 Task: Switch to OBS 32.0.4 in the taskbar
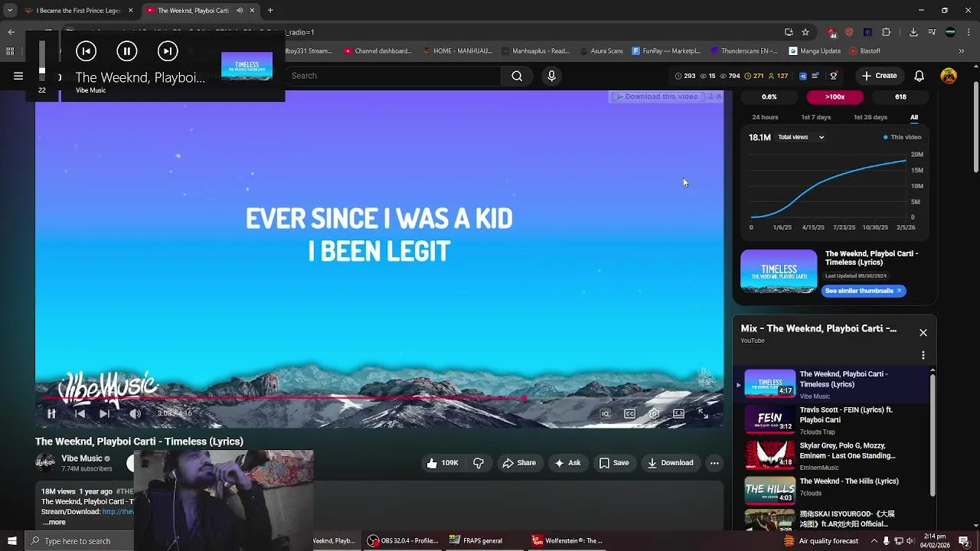click(402, 541)
